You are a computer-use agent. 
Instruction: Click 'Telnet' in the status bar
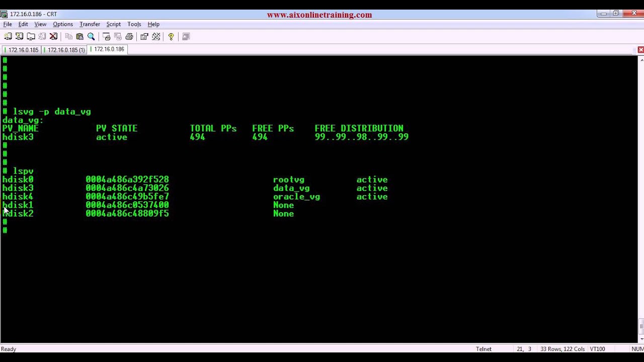[x=484, y=349]
